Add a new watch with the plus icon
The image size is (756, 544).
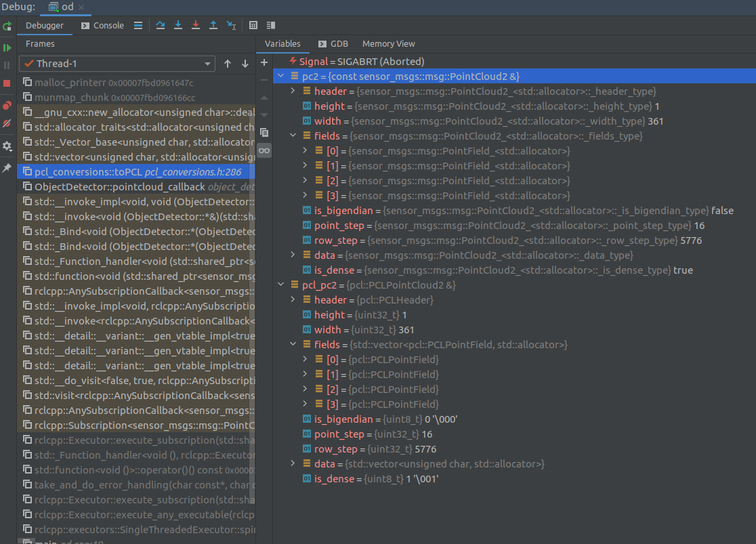264,62
